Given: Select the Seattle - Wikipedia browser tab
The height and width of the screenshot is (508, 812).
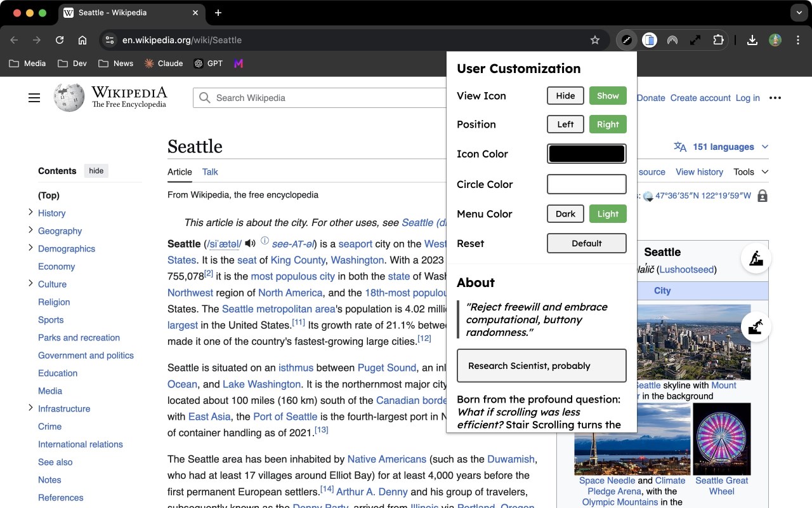Looking at the screenshot, I should point(131,13).
